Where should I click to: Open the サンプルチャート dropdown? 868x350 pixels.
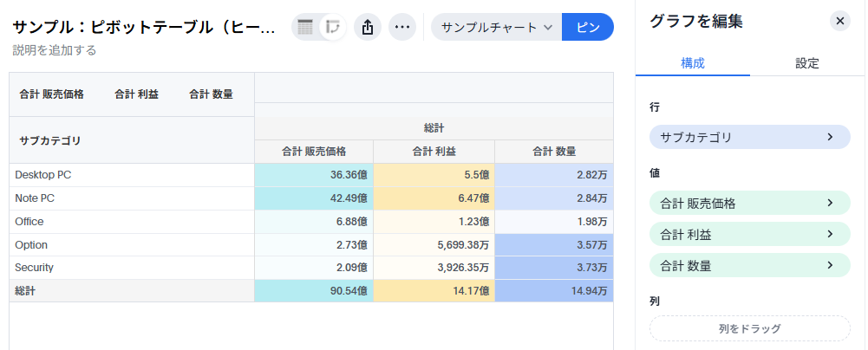[496, 27]
